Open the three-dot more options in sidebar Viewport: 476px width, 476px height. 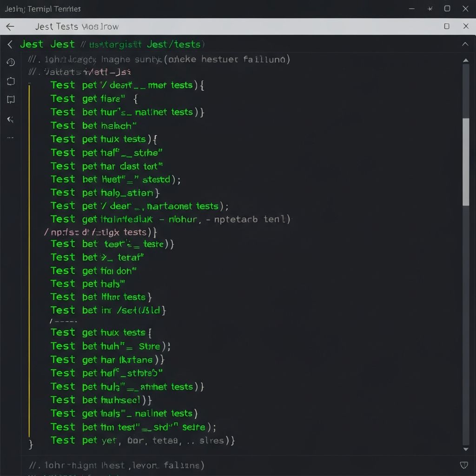[11, 138]
